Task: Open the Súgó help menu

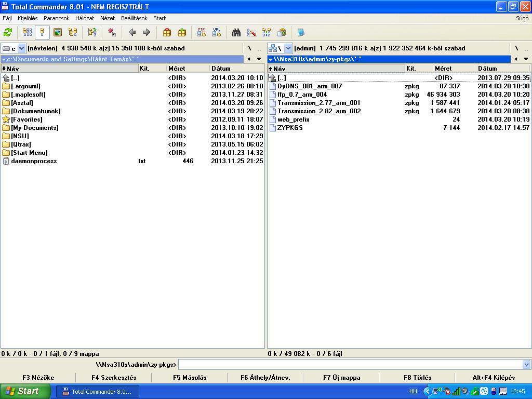Action: point(522,18)
